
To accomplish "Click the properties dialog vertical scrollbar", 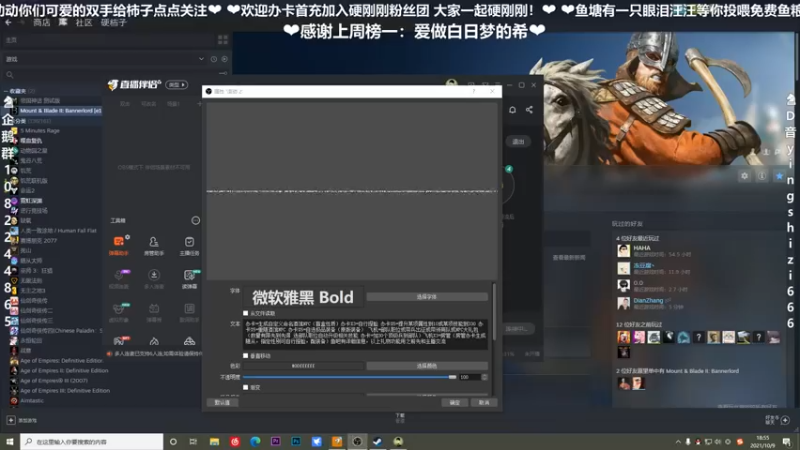I will click(494, 311).
